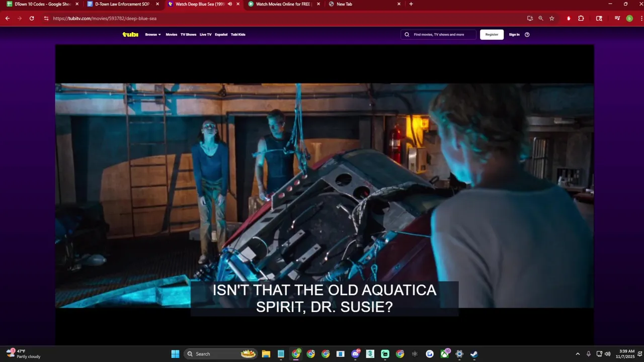Open the Settings gear from the taskbar
Screen dimensions: 644x362
[459, 354]
